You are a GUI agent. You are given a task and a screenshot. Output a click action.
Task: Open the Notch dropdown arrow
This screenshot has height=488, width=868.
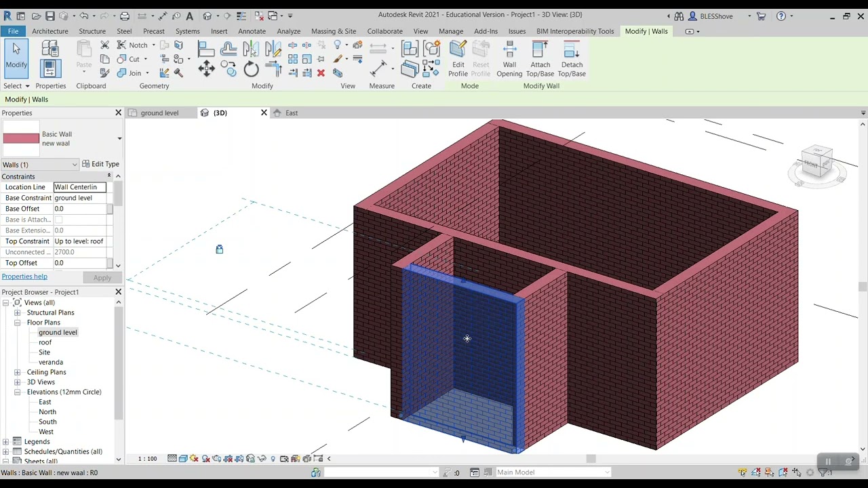(153, 45)
